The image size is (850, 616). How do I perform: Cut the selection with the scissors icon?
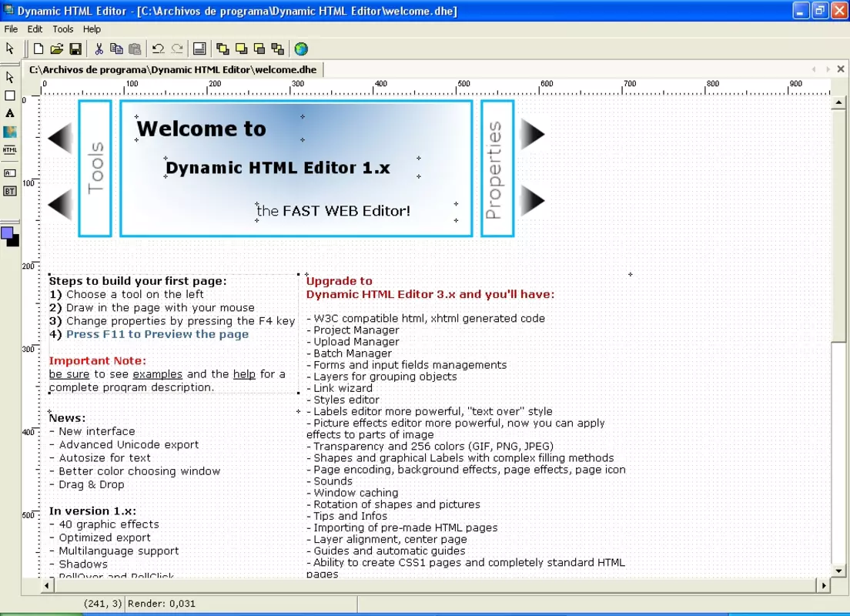coord(99,49)
